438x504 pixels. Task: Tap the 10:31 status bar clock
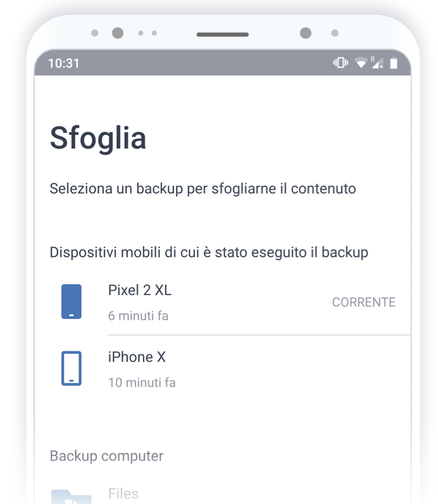[63, 63]
